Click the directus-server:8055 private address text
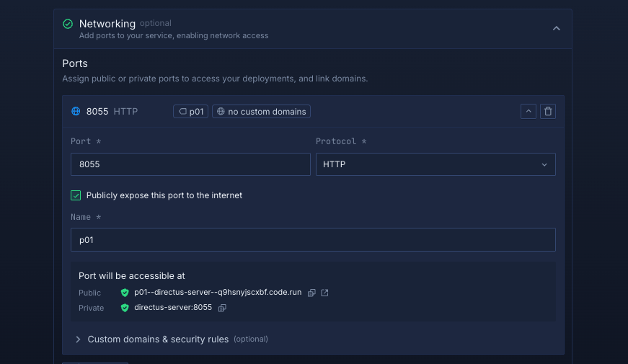The image size is (628, 364). pos(173,308)
